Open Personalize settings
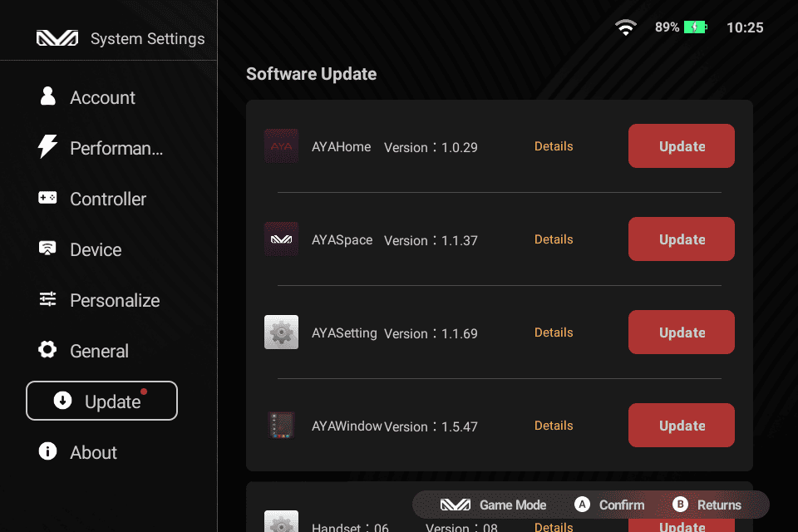 pos(101,300)
